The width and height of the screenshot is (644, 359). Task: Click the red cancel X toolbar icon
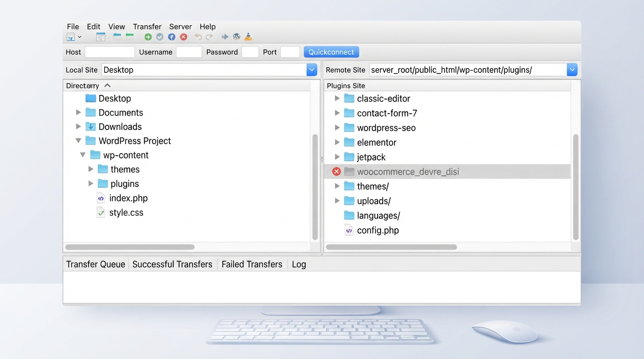[183, 37]
